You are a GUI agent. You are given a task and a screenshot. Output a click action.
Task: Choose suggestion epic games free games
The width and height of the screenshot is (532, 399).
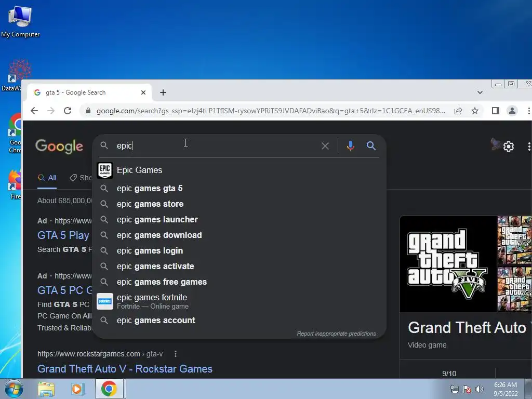(239, 282)
